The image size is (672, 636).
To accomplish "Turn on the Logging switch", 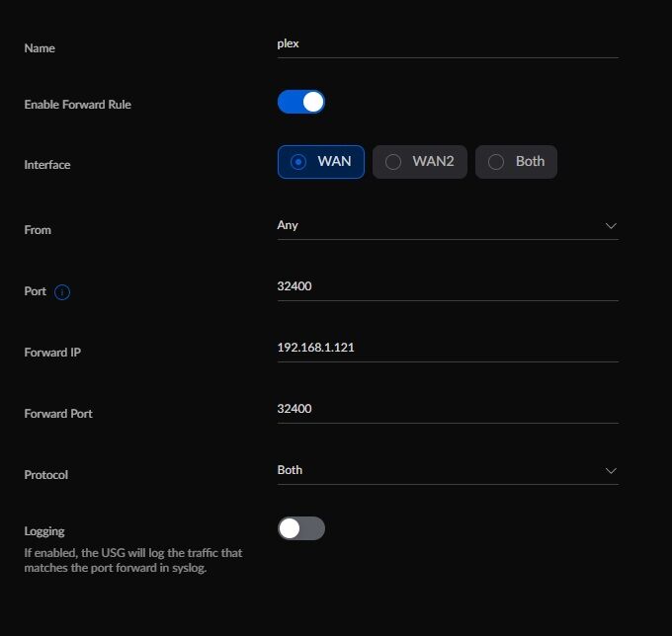I will tap(300, 528).
